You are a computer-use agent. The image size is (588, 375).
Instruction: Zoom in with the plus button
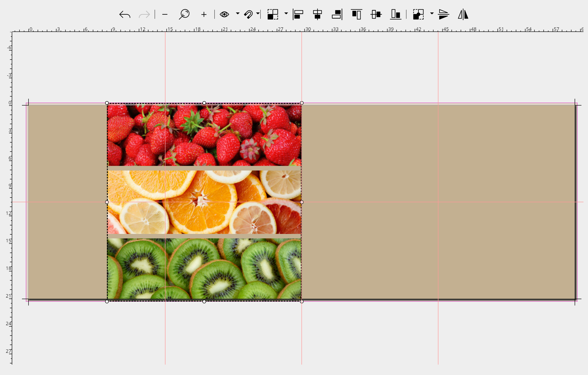(204, 15)
